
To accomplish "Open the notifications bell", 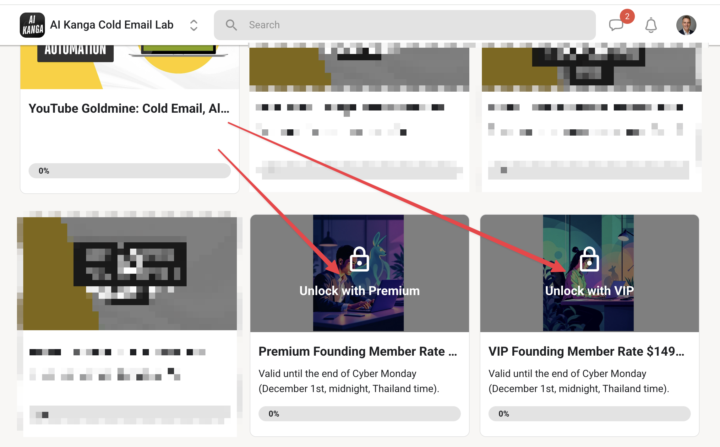I will click(651, 25).
